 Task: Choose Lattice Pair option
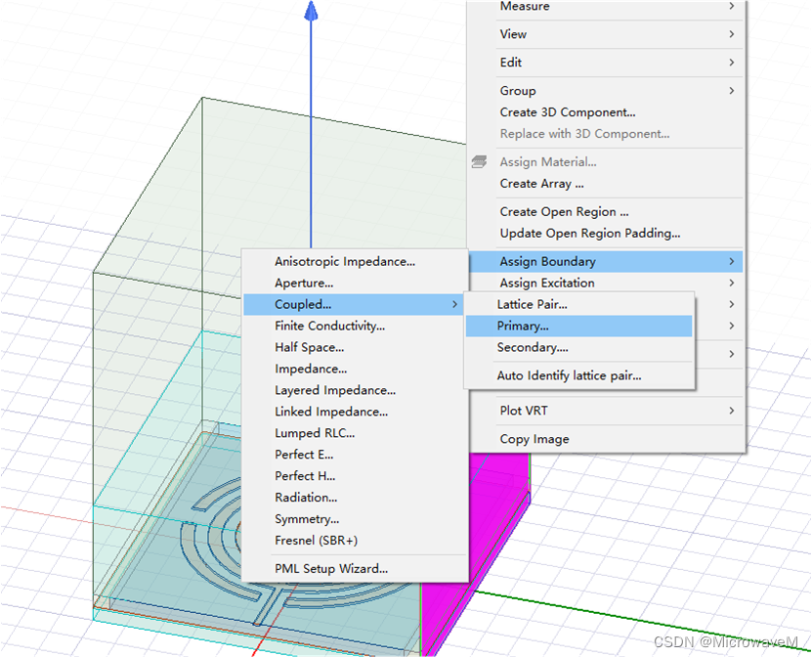pyautogui.click(x=579, y=305)
